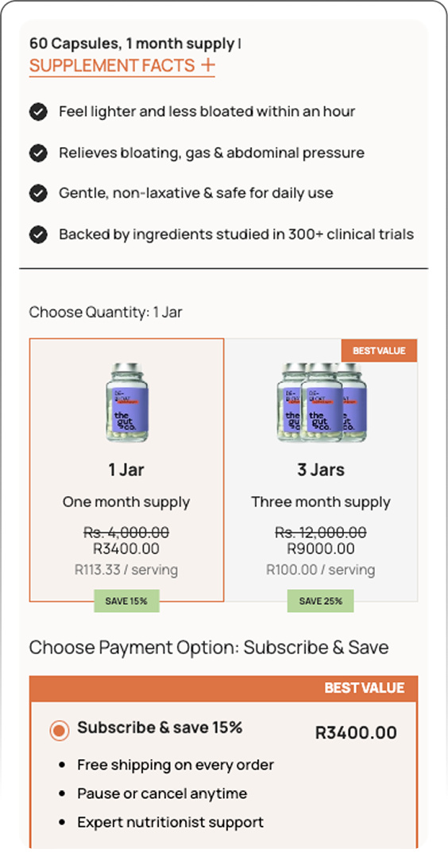448x868 pixels.
Task: Click checkmark icon beside 'Gentle, non-laxative'
Action: click(x=38, y=194)
